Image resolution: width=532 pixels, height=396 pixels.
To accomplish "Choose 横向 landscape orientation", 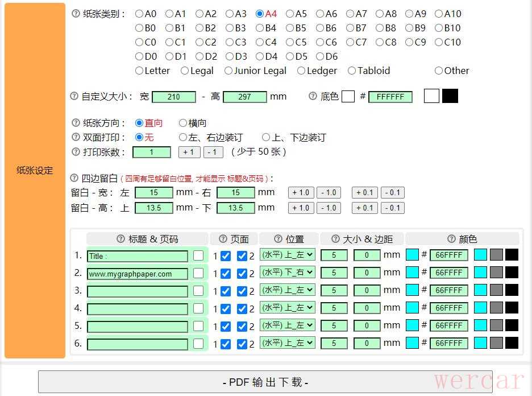I will click(x=183, y=123).
